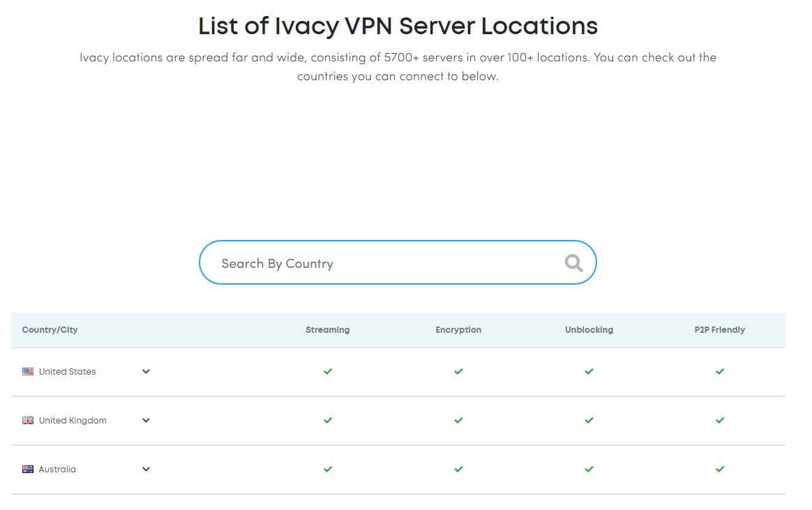Screen dimensions: 812x510
Task: Click United Kingdom Unblocking checkmark
Action: pyautogui.click(x=589, y=421)
